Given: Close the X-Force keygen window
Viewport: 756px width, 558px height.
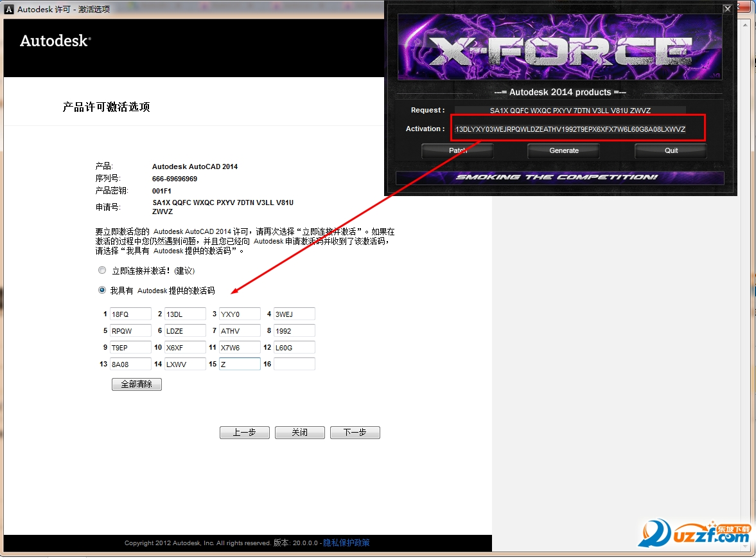Looking at the screenshot, I should [728, 9].
